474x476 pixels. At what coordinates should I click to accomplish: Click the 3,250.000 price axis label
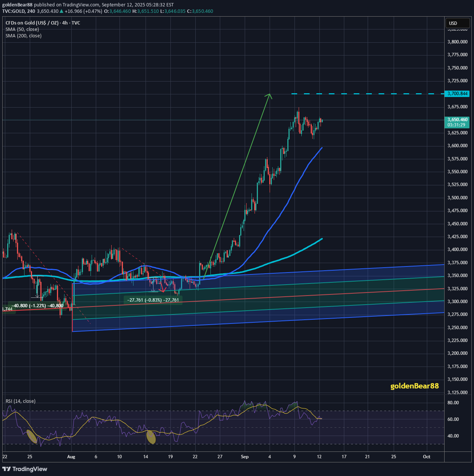point(457,328)
